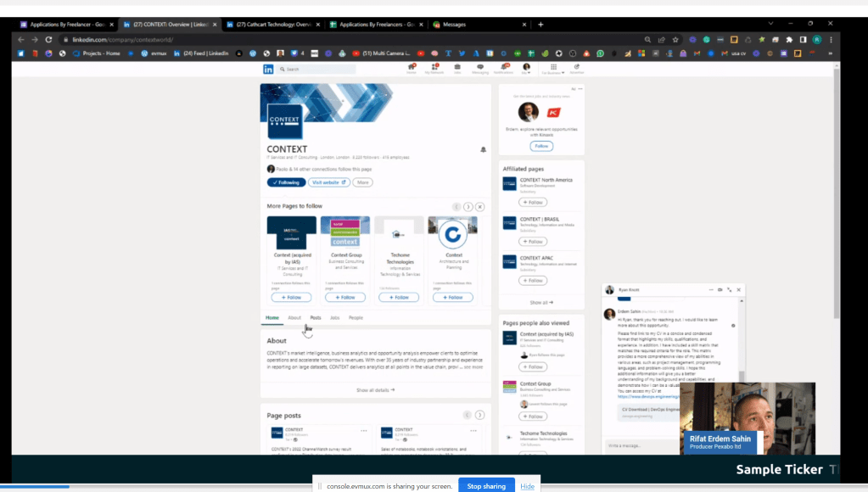Open the Multi Camera bookmark
868x492 pixels.
pyautogui.click(x=382, y=53)
